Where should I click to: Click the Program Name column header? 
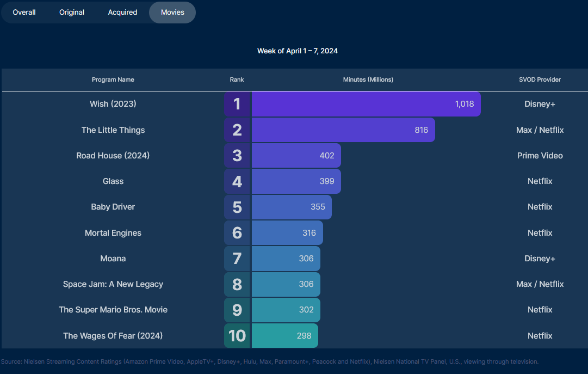point(113,79)
